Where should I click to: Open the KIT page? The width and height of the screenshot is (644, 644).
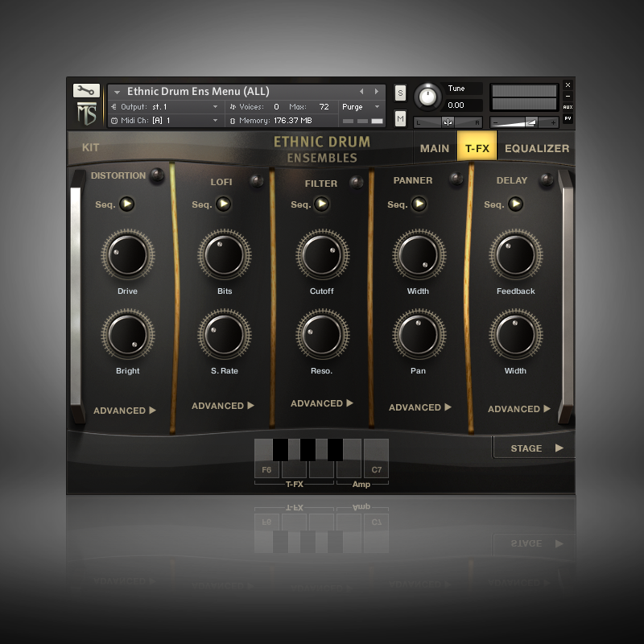tap(90, 147)
